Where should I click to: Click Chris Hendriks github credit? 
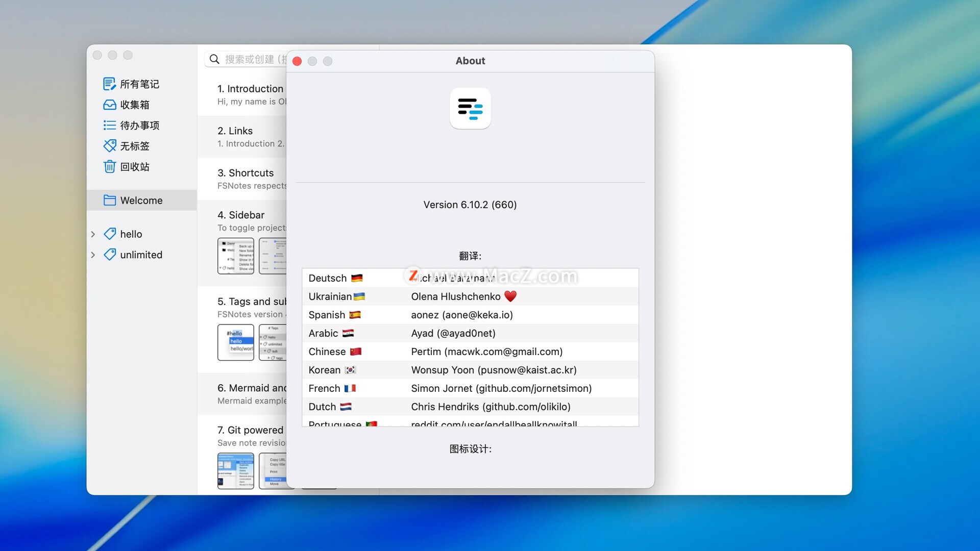(x=491, y=407)
